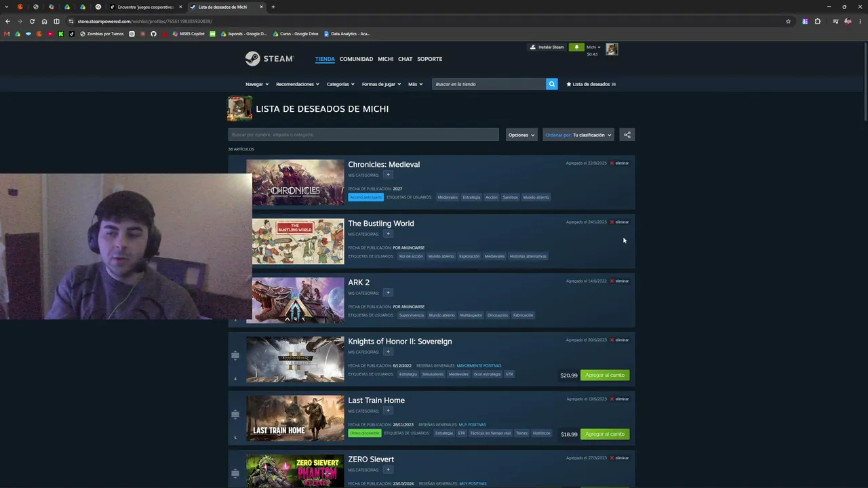The image size is (868, 488).
Task: Open the Last Train Home game thumbnail
Action: pos(295,418)
